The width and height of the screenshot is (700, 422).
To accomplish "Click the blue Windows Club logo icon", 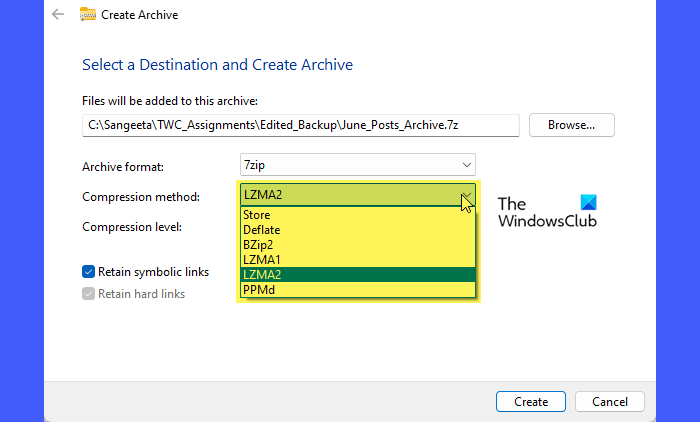I will 588,202.
